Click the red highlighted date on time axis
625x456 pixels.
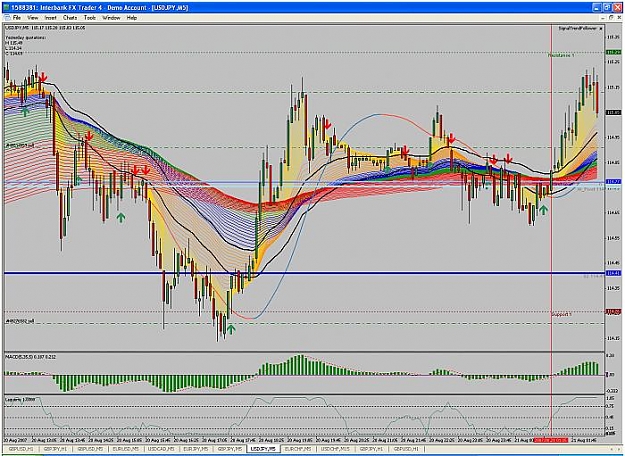tap(550, 440)
